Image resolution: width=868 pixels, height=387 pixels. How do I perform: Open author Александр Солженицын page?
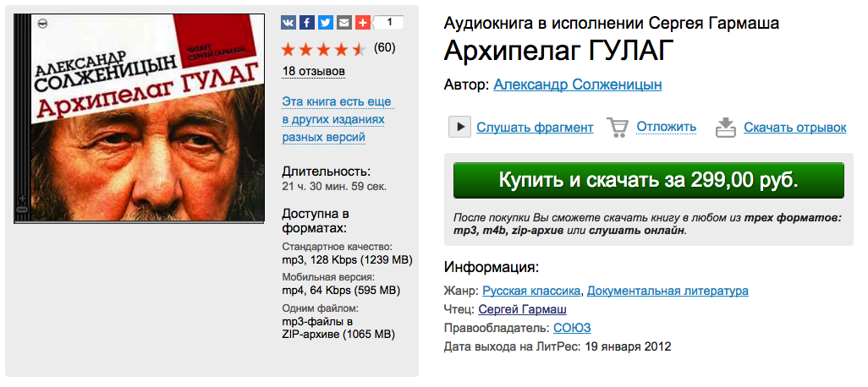(x=577, y=84)
